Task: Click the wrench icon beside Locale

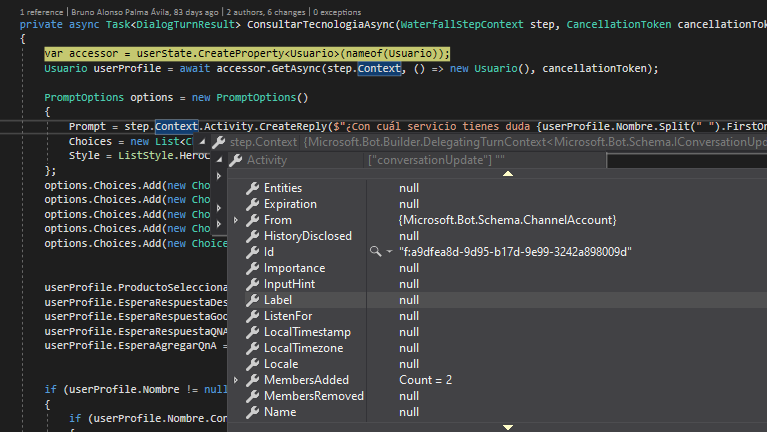Action: coord(252,364)
